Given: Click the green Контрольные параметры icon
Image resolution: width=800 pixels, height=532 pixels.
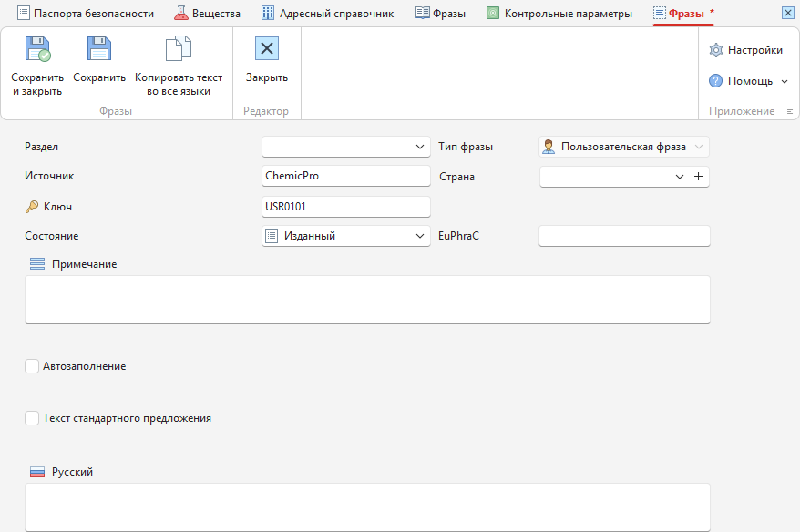Looking at the screenshot, I should click(x=493, y=14).
